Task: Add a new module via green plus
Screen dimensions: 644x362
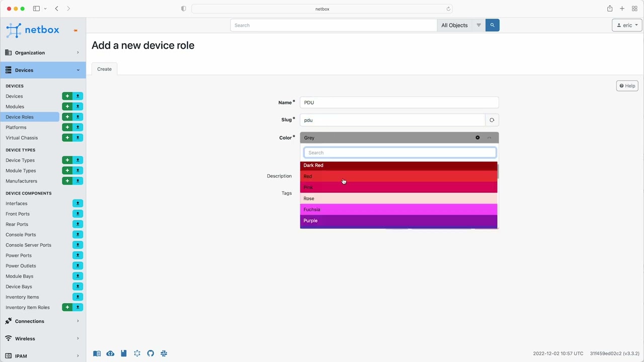Action: 67,107
